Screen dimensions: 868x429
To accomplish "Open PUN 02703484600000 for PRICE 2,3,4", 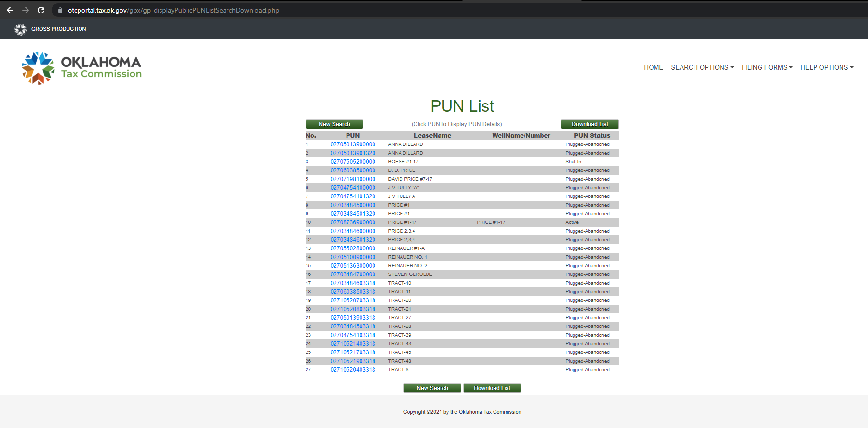I will [x=353, y=231].
